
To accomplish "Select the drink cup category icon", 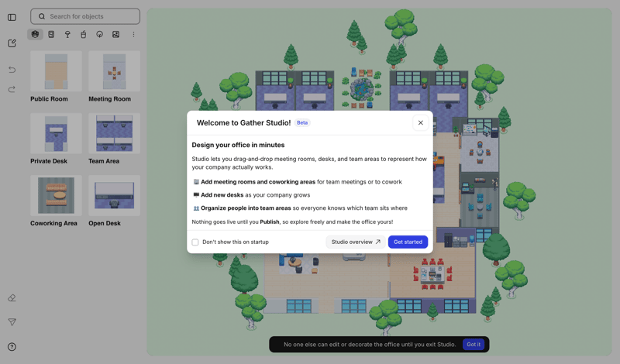I will [x=84, y=34].
